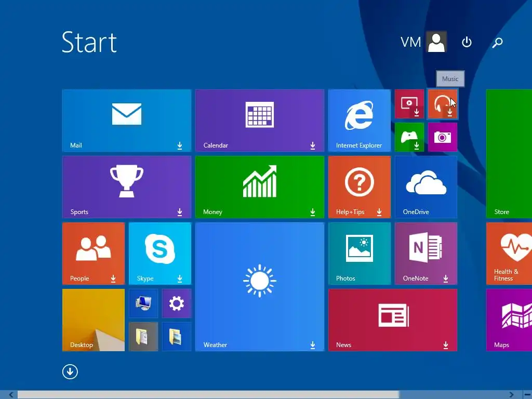Click the scrollbar left arrow

10,395
